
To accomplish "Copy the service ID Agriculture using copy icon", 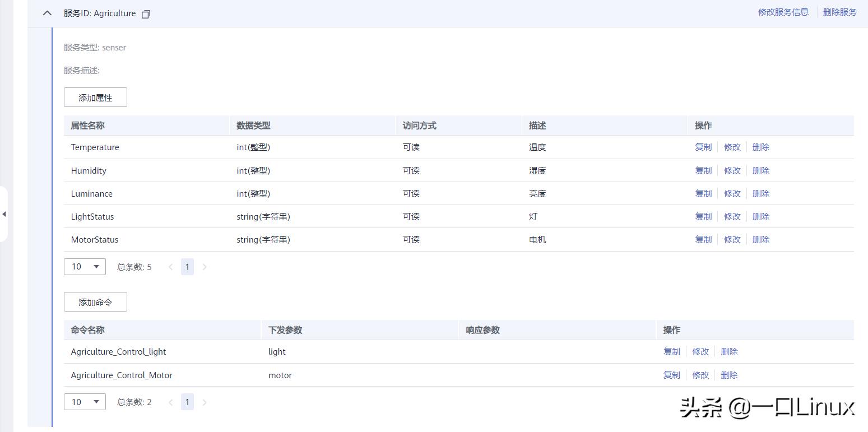I will (145, 13).
